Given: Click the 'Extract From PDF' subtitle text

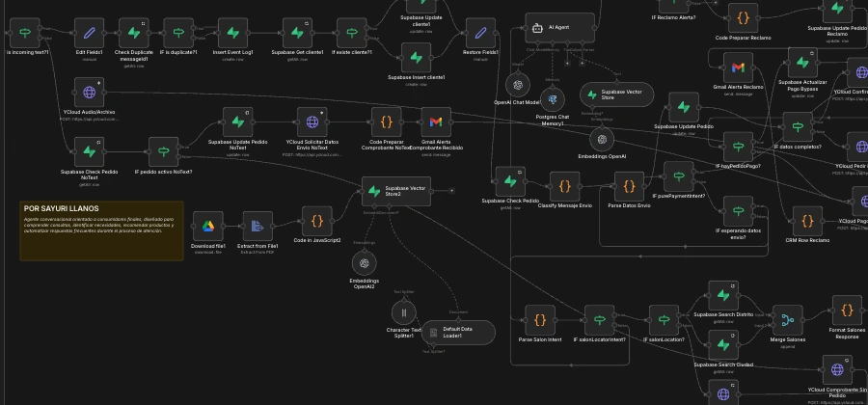Looking at the screenshot, I should point(258,253).
